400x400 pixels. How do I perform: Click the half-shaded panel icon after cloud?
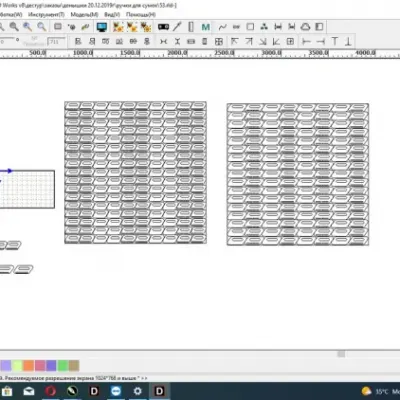coord(319,27)
